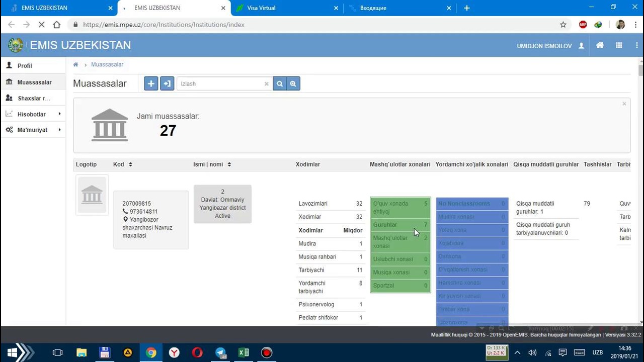
Task: Click the Muassasalar breadcrumb link
Action: click(x=107, y=65)
